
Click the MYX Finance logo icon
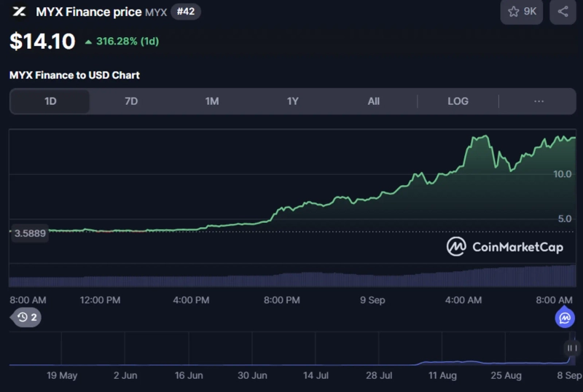pyautogui.click(x=19, y=12)
